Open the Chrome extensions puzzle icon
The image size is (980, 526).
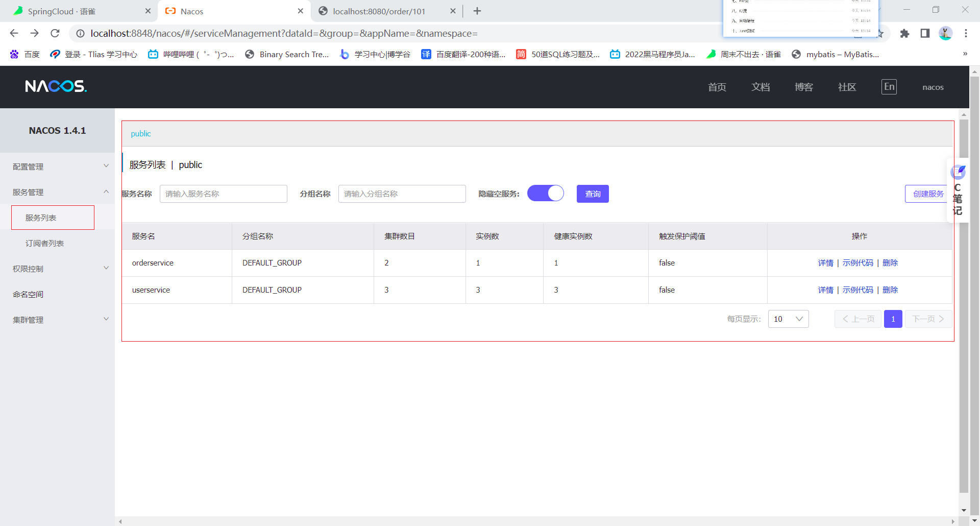pyautogui.click(x=904, y=33)
